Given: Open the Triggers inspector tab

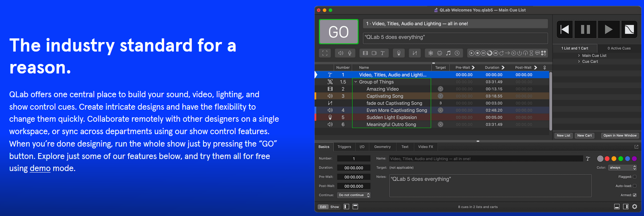Looking at the screenshot, I should (x=344, y=147).
